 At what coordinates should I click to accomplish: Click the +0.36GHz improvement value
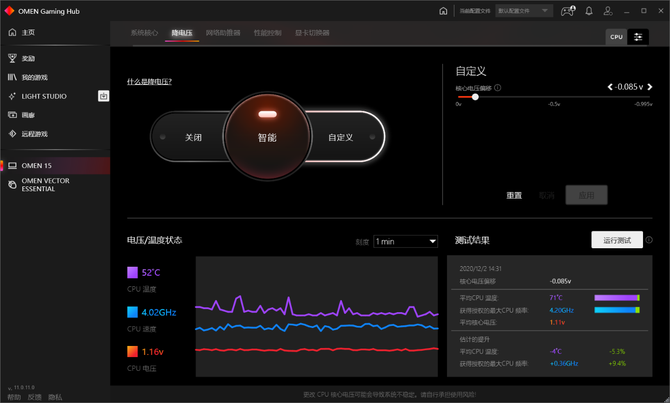[x=564, y=363]
